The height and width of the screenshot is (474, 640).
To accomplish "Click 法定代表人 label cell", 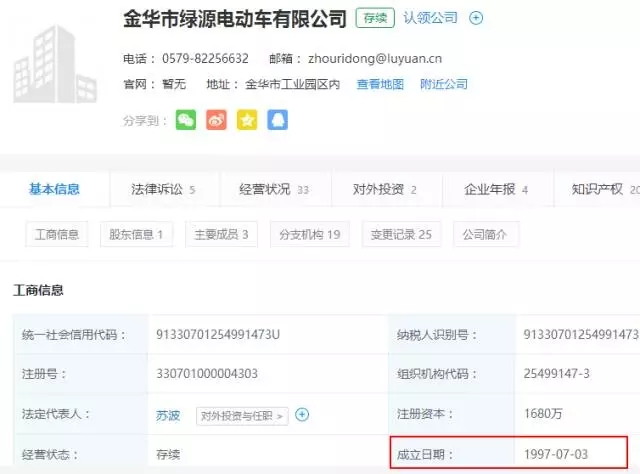I will coord(80,414).
